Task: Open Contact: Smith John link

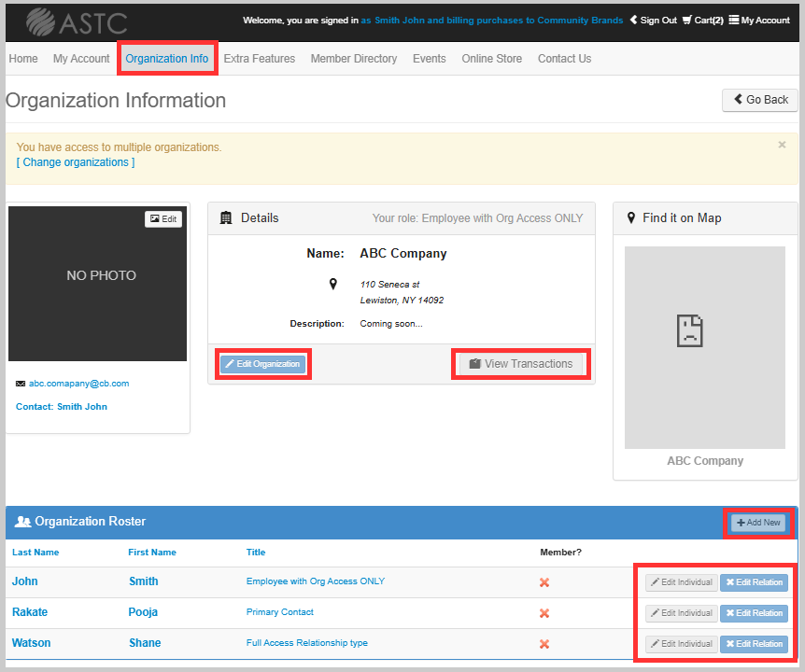Action: pos(62,406)
